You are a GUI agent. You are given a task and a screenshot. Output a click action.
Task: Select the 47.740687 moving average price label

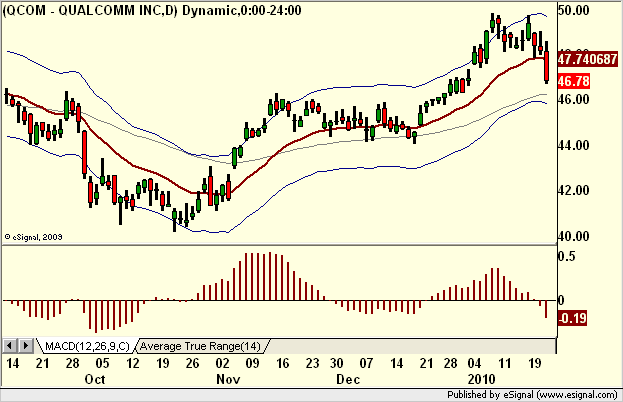tap(587, 59)
